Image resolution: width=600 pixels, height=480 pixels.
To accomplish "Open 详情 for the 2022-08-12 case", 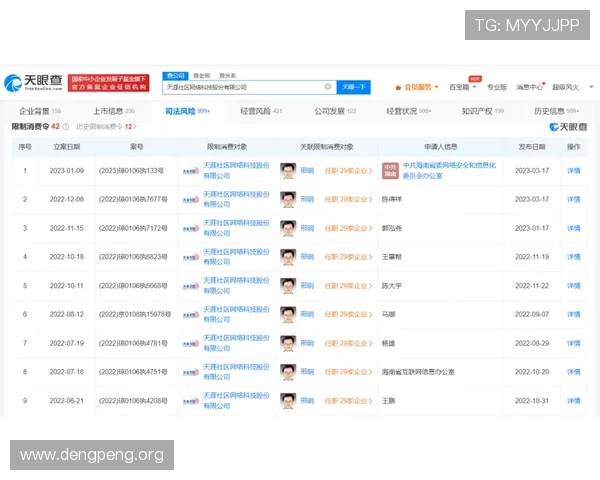I will (x=574, y=314).
